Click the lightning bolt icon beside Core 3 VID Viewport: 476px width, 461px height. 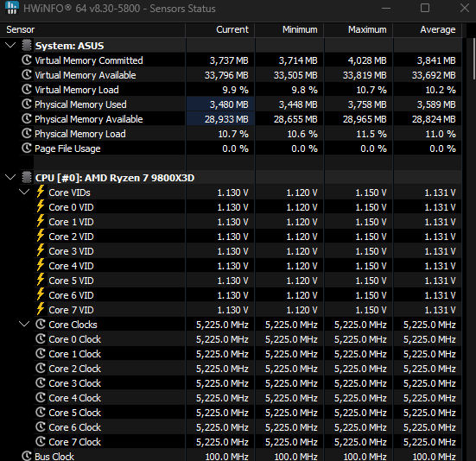pos(41,250)
